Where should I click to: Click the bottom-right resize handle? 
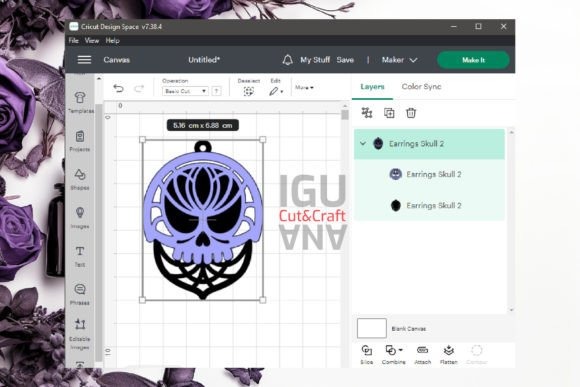click(263, 300)
